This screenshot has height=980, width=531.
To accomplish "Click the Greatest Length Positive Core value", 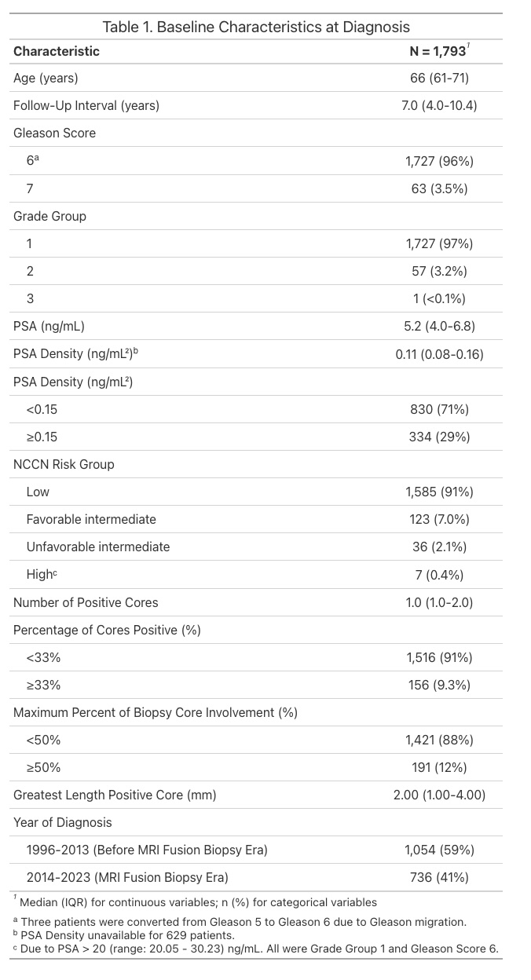I will tap(439, 795).
